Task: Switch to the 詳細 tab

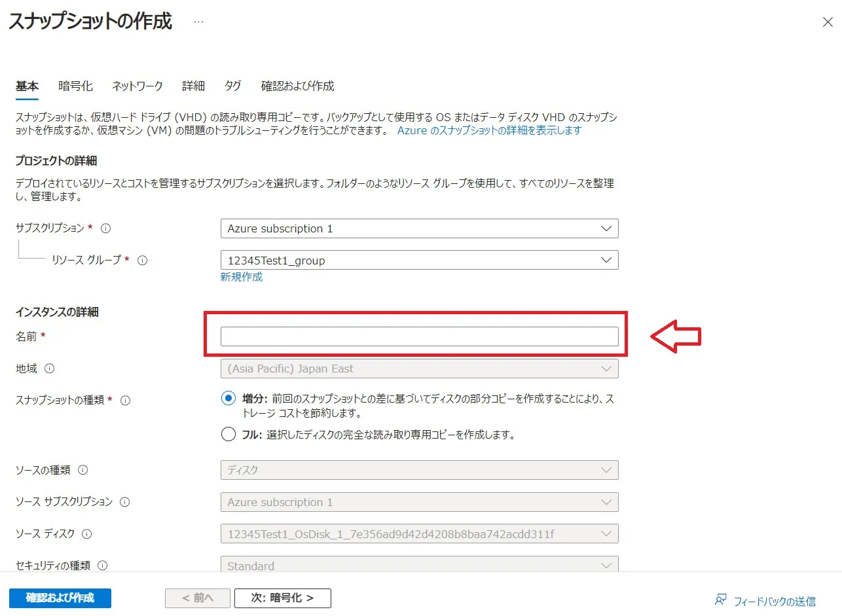Action: tap(194, 86)
